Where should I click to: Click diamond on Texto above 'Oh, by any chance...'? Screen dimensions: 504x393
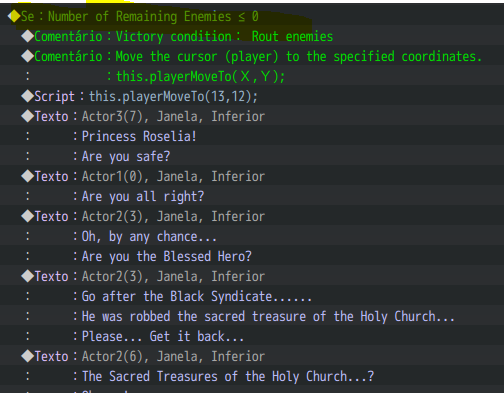pos(28,216)
